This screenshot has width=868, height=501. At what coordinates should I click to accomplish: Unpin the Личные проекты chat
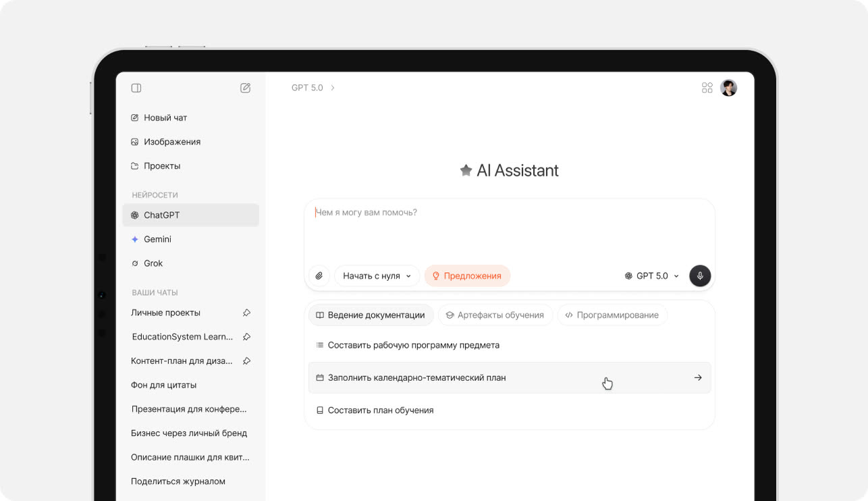click(x=247, y=313)
